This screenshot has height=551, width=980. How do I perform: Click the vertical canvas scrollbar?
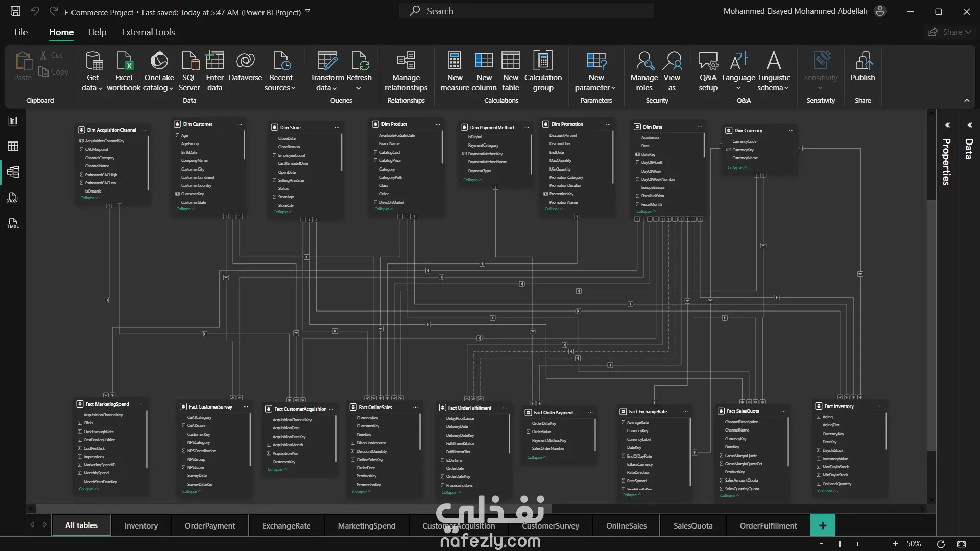click(931, 325)
